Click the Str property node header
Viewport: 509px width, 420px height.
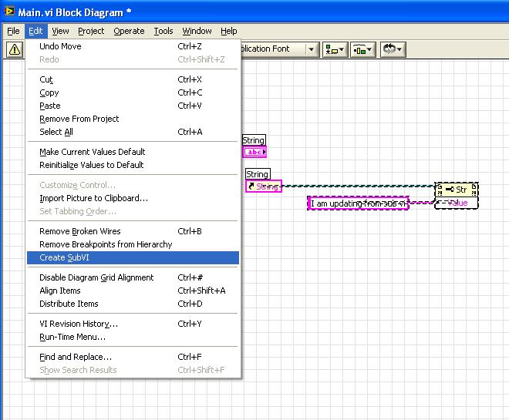456,190
